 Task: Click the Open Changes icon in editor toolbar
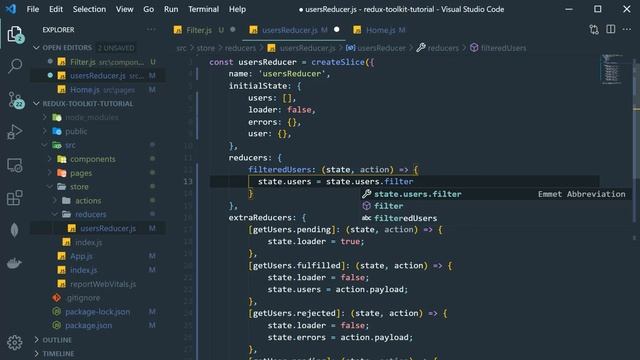coord(594,29)
